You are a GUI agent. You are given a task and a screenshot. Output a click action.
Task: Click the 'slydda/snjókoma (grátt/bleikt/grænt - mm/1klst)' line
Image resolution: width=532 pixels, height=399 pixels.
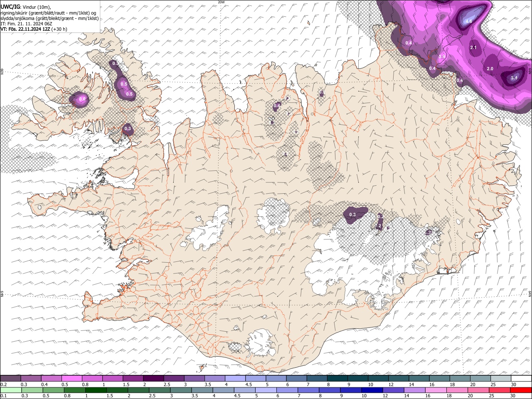pos(49,18)
